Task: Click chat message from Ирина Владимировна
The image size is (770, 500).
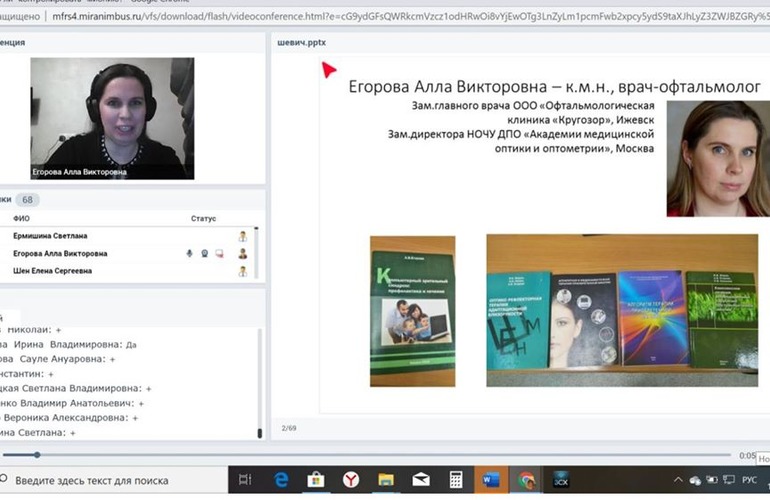Action: (x=68, y=344)
